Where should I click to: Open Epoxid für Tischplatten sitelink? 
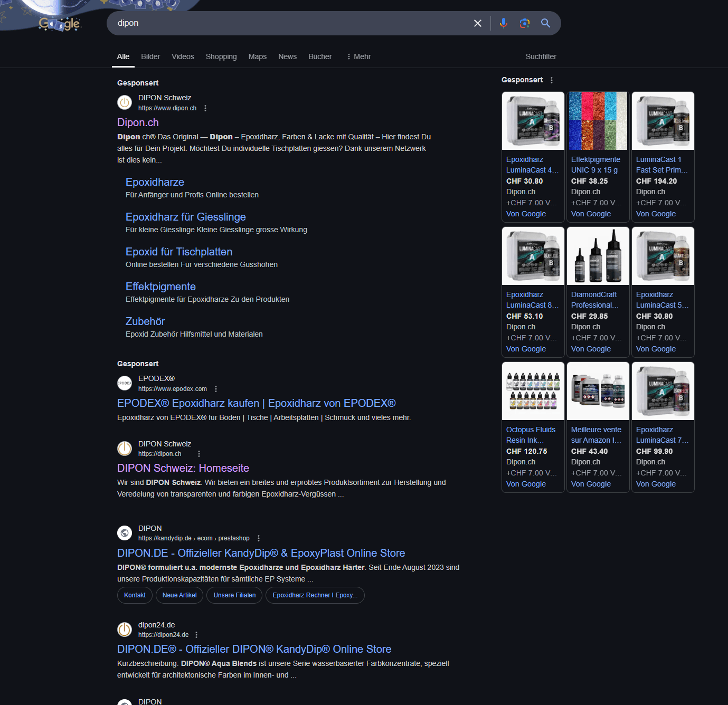click(x=179, y=252)
